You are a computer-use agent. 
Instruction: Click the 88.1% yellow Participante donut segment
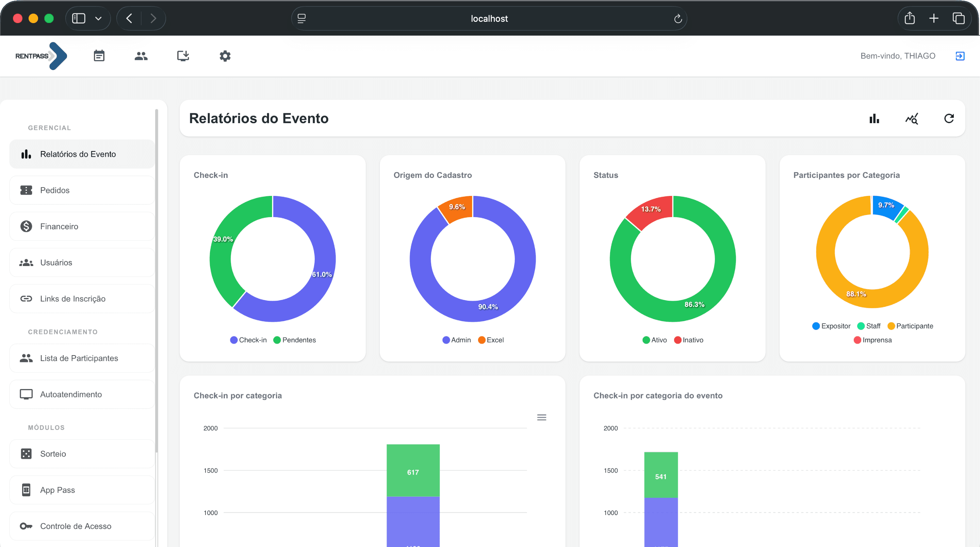pyautogui.click(x=856, y=294)
